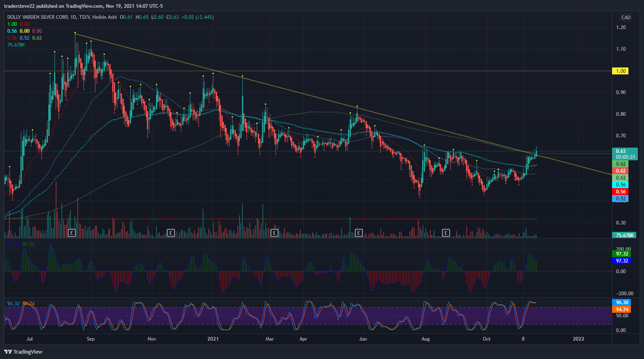Click the Jun label on the time axis
This screenshot has height=359, width=644.
363,339
